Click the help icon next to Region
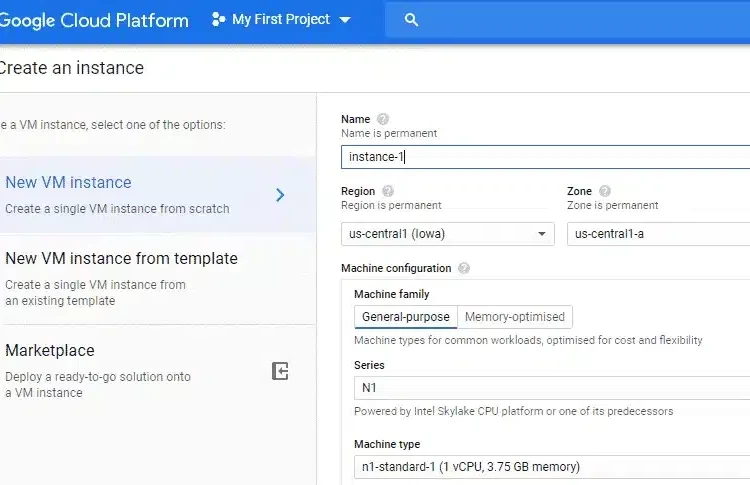The height and width of the screenshot is (485, 750). (388, 191)
